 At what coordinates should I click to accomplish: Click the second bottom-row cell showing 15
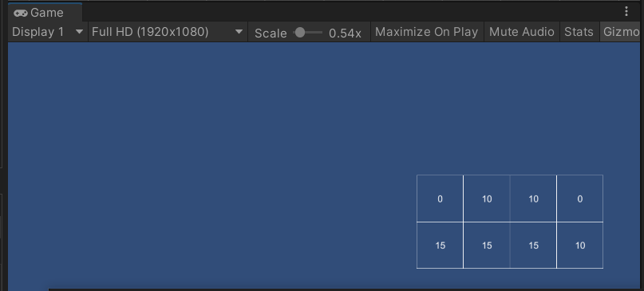487,246
